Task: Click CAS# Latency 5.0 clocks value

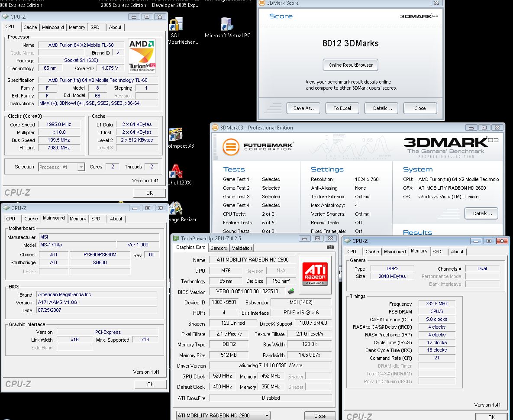Action: tap(437, 319)
